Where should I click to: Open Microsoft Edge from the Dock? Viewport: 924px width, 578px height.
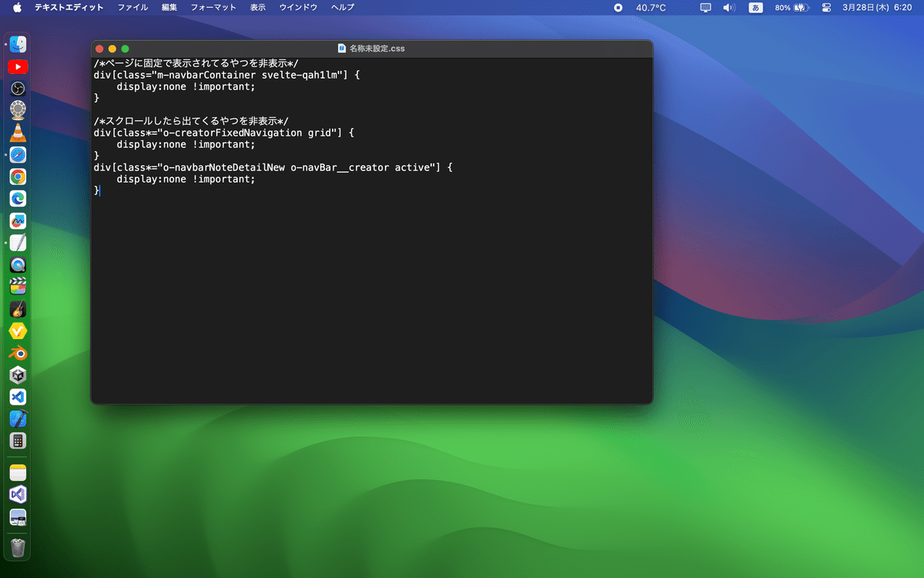click(18, 199)
